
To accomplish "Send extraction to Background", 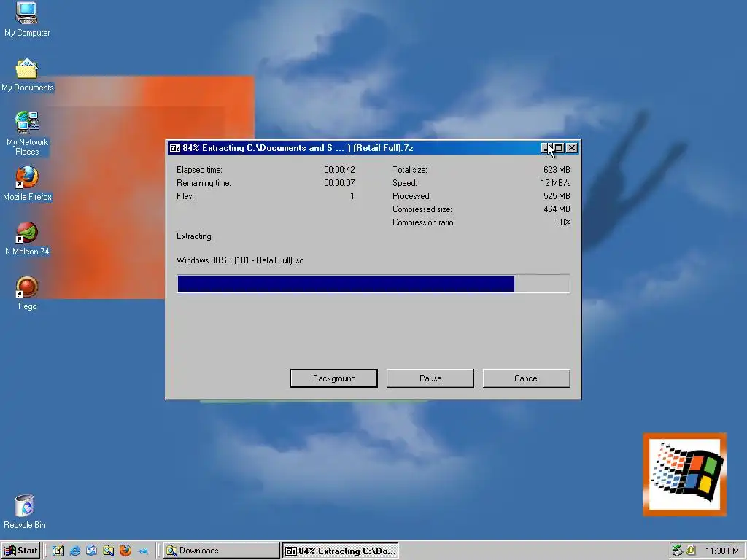I will [334, 378].
